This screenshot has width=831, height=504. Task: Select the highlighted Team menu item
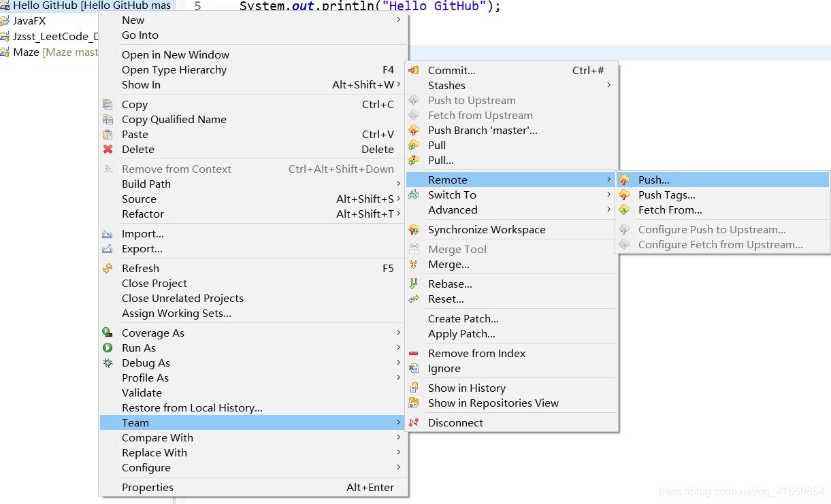tap(253, 422)
